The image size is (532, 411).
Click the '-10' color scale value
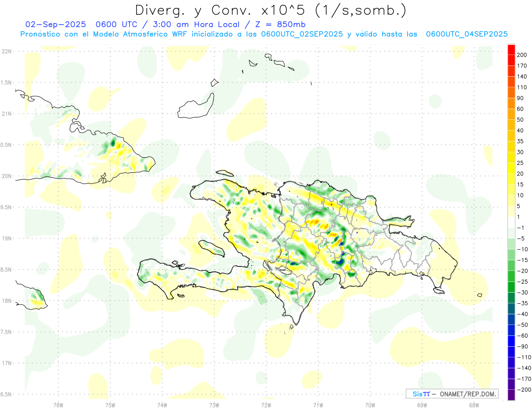[x=522, y=249]
